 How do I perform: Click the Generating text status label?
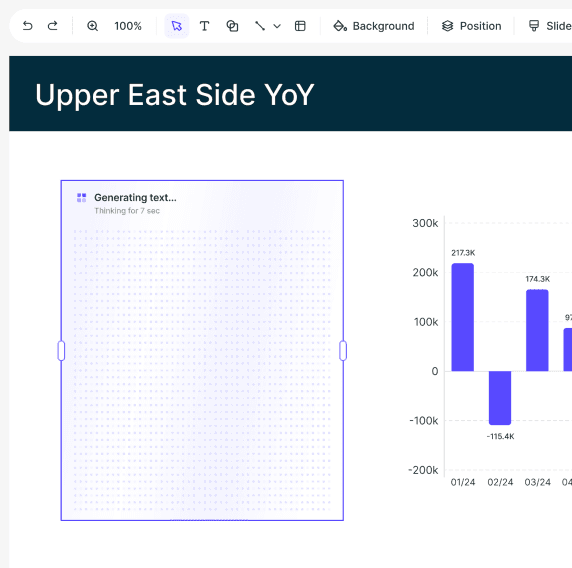click(135, 197)
